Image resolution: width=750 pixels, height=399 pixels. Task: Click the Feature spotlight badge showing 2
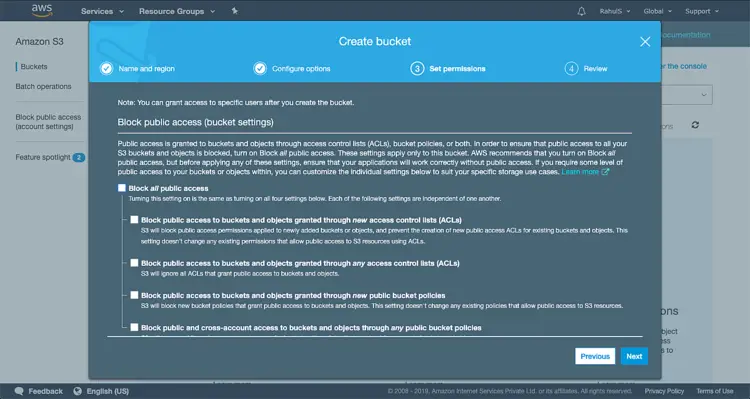[79, 157]
